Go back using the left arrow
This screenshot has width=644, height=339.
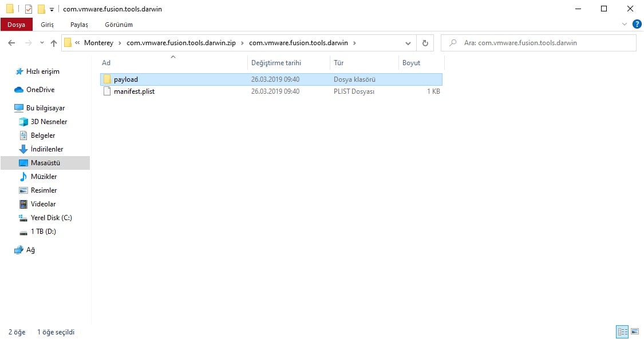pyautogui.click(x=11, y=43)
